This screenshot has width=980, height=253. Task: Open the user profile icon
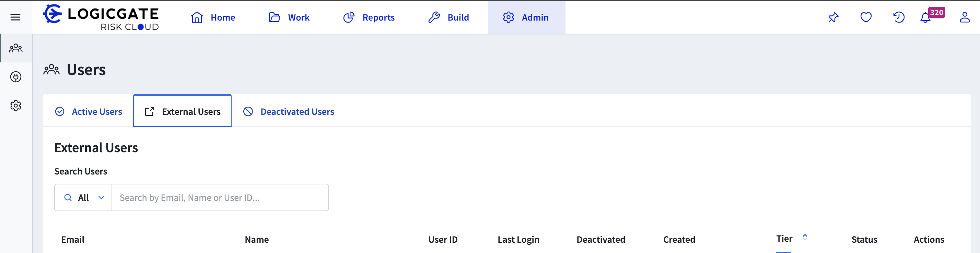click(965, 17)
